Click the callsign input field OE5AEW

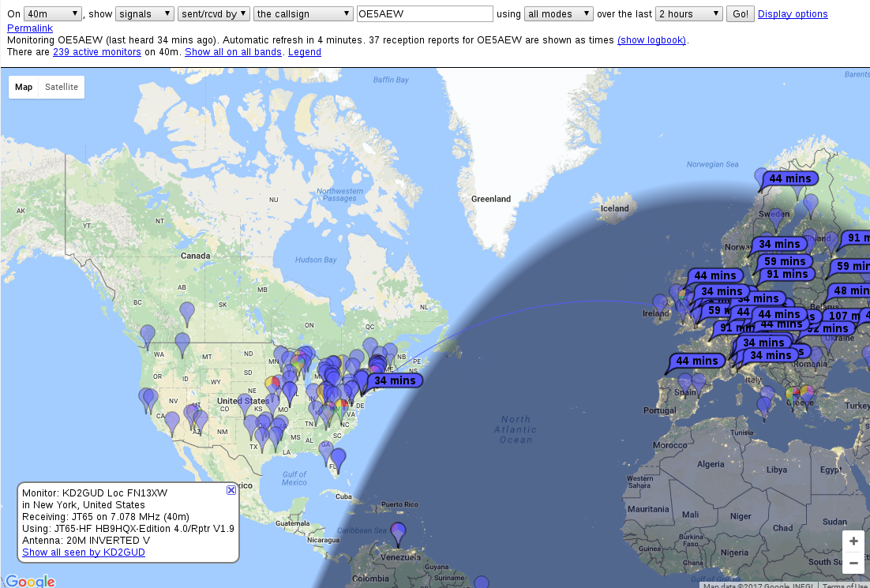pyautogui.click(x=425, y=13)
